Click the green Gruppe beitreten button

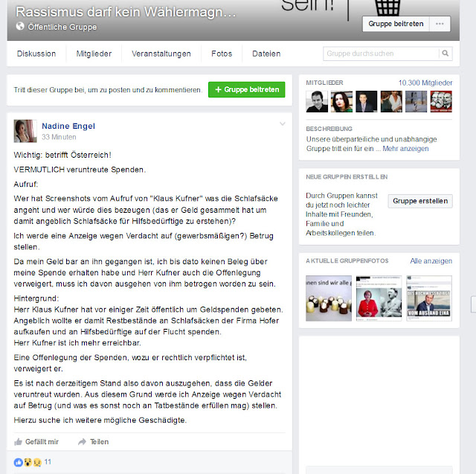click(246, 89)
